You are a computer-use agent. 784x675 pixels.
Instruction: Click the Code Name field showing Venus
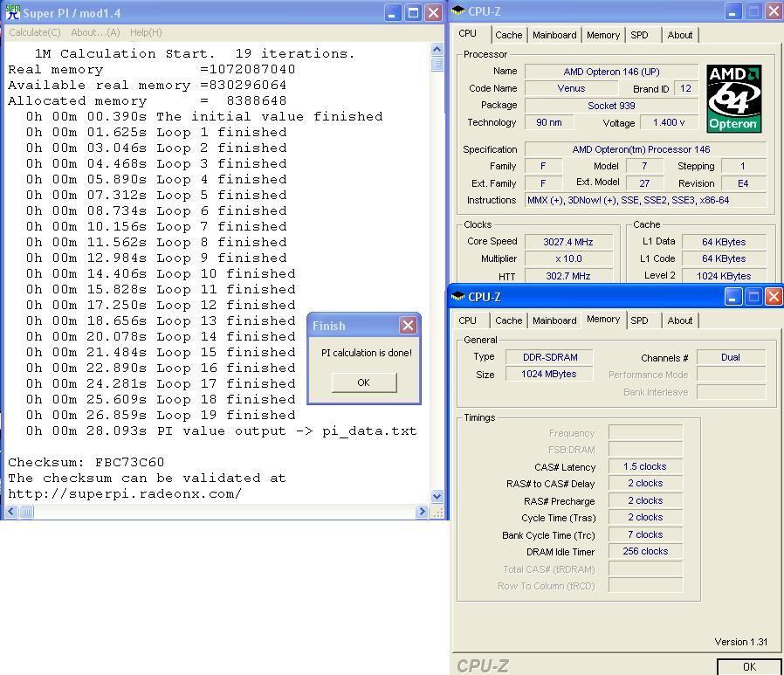coord(571,88)
